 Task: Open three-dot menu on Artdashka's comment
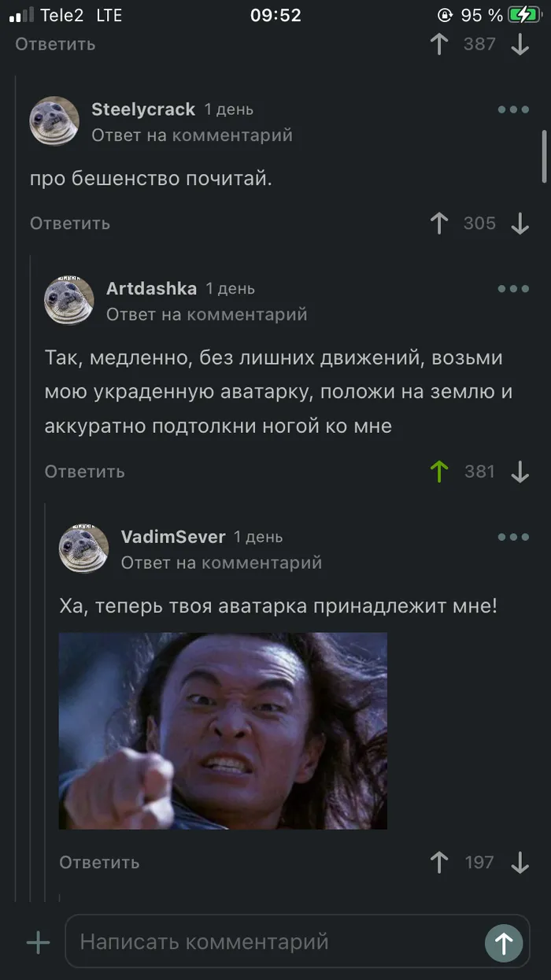pos(513,289)
